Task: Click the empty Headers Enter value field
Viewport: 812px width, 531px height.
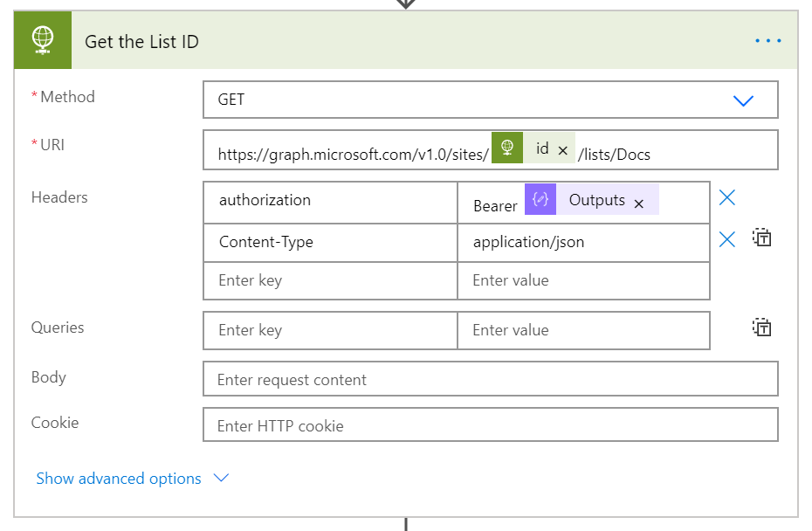Action: coord(583,280)
